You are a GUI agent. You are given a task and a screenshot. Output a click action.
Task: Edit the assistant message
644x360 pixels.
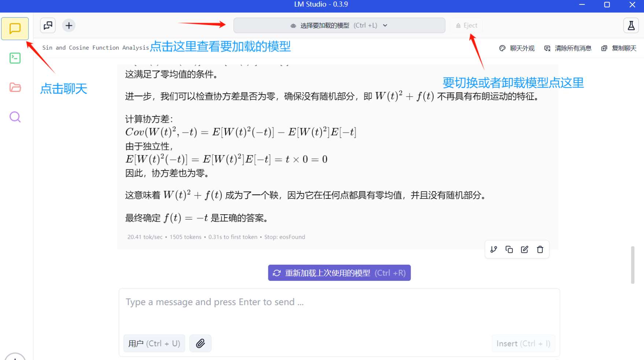click(x=525, y=249)
